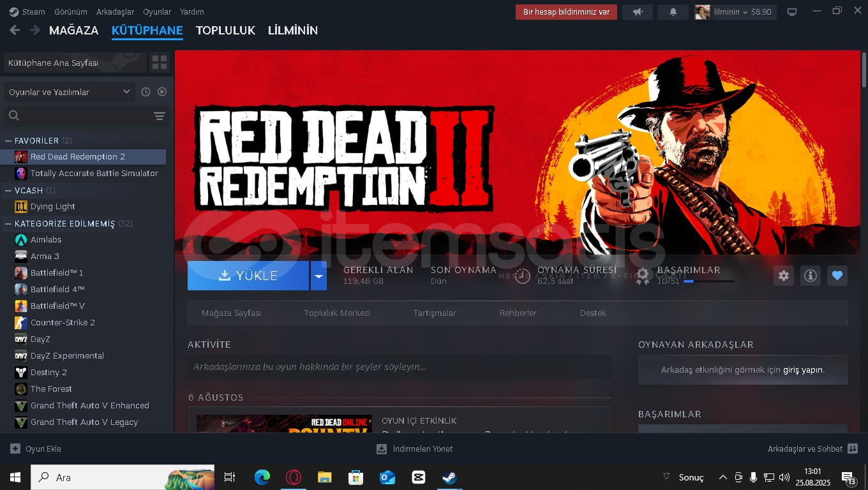Click Oyun Ekle button
868x490 pixels.
pos(36,449)
